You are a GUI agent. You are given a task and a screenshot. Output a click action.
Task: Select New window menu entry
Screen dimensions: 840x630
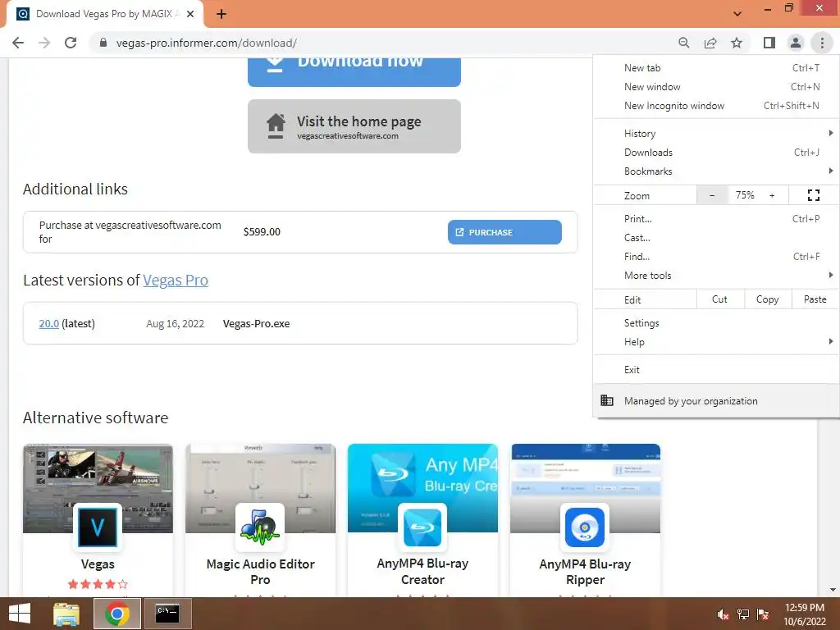click(716, 87)
